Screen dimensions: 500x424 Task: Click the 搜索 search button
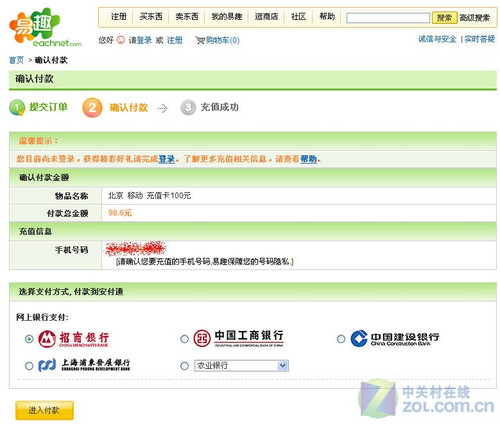(x=444, y=18)
